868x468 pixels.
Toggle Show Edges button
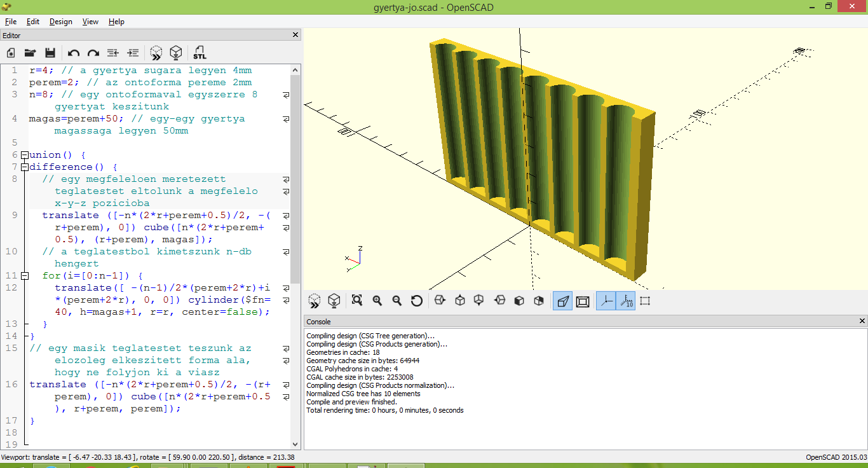click(x=646, y=301)
